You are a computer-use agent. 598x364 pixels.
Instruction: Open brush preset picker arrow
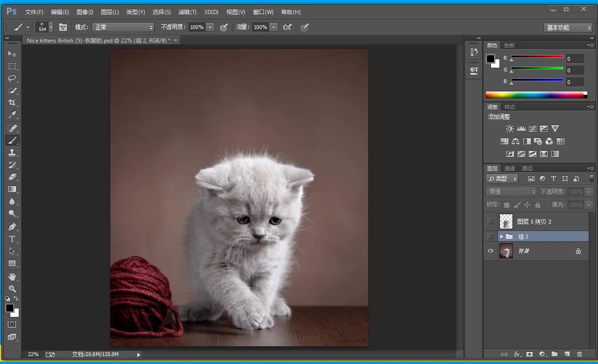pyautogui.click(x=51, y=27)
